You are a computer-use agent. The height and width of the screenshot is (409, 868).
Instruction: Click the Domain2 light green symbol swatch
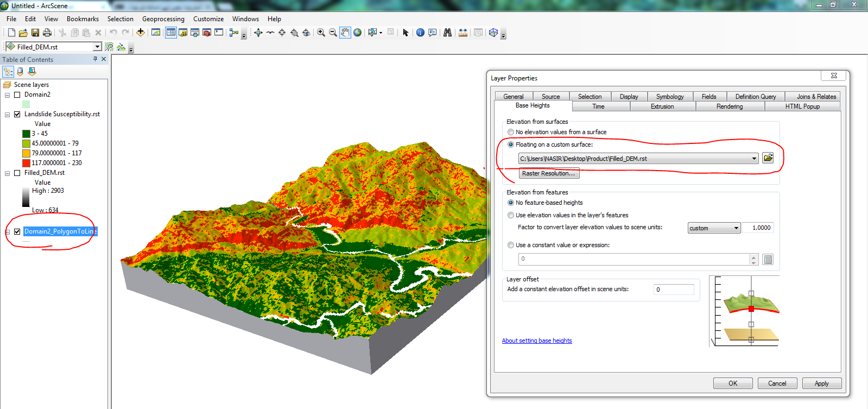pyautogui.click(x=26, y=104)
